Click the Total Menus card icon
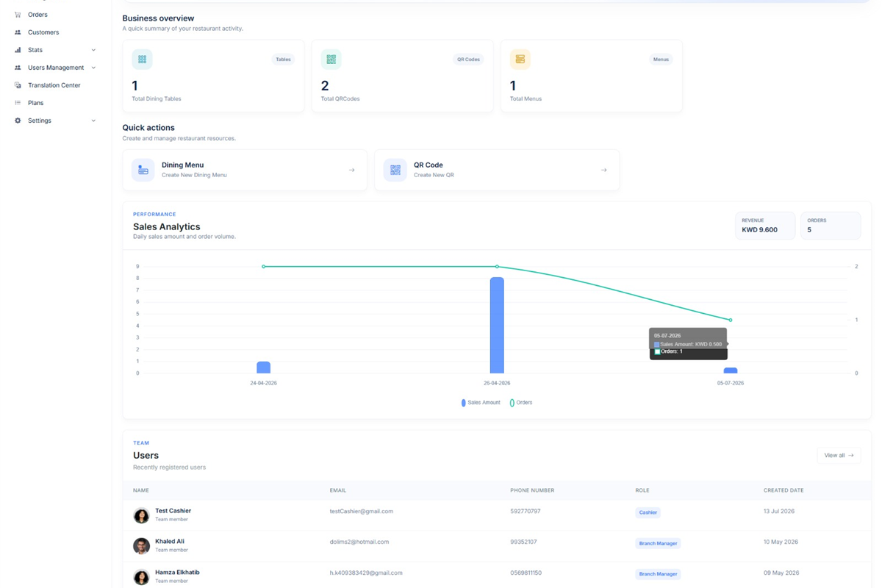Viewport: 882px width, 588px height. pos(520,60)
